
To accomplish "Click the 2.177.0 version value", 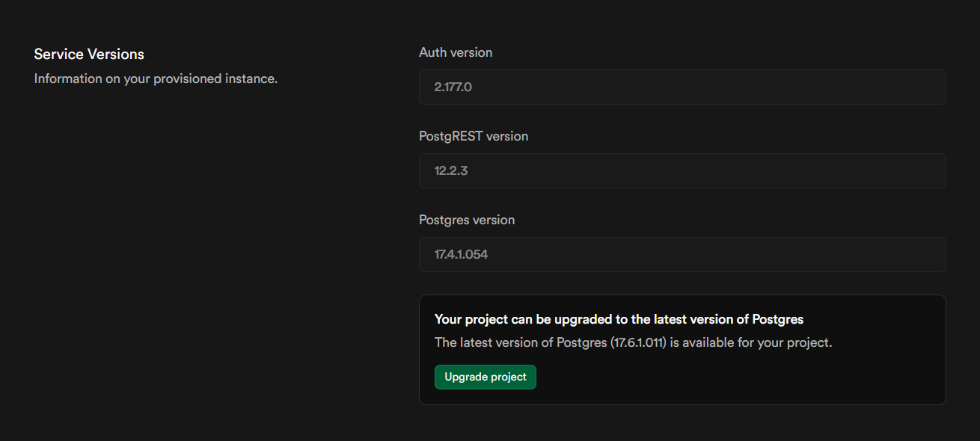I will click(x=453, y=87).
